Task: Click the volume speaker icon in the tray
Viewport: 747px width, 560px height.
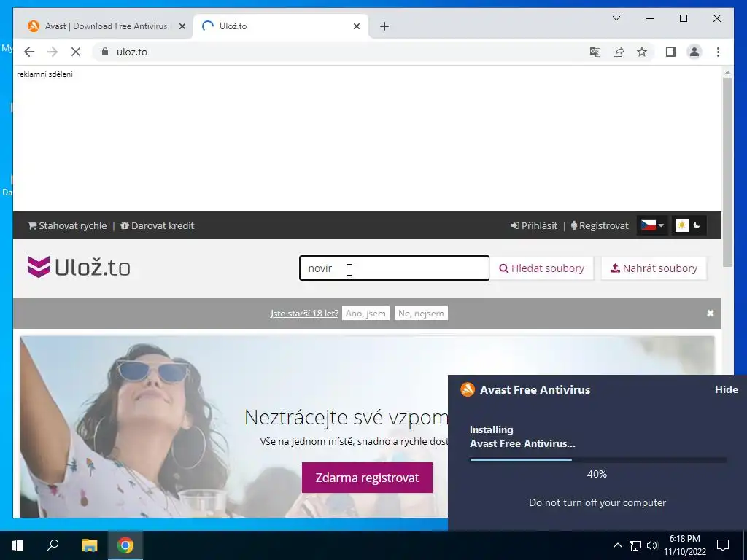Action: click(x=652, y=545)
